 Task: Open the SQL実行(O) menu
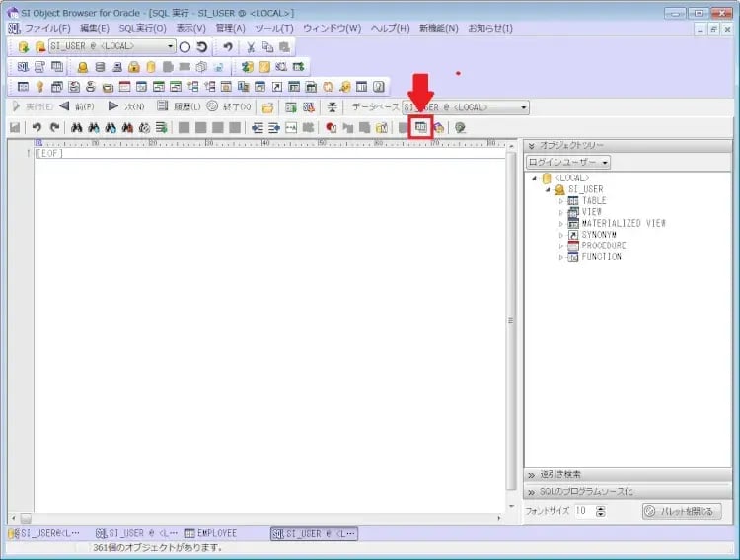(x=142, y=28)
